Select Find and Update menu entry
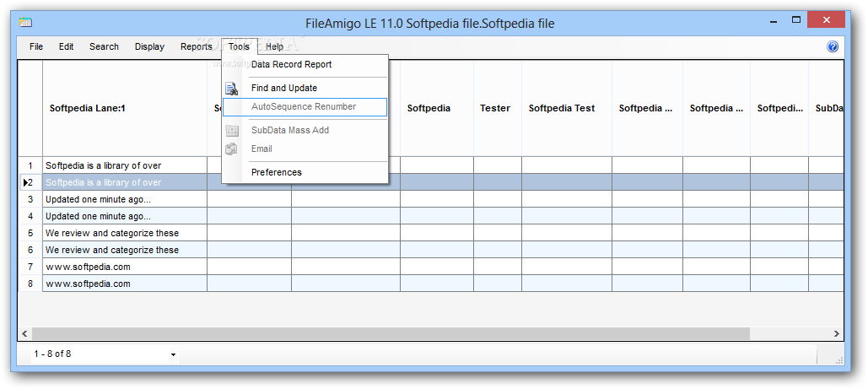The height and width of the screenshot is (389, 868). pyautogui.click(x=305, y=88)
